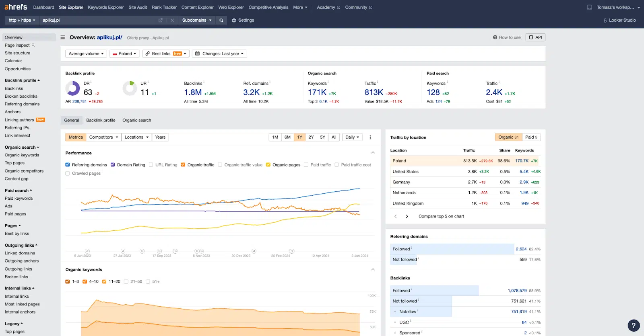Open the Daily granularity dropdown
The height and width of the screenshot is (336, 644).
pos(352,137)
